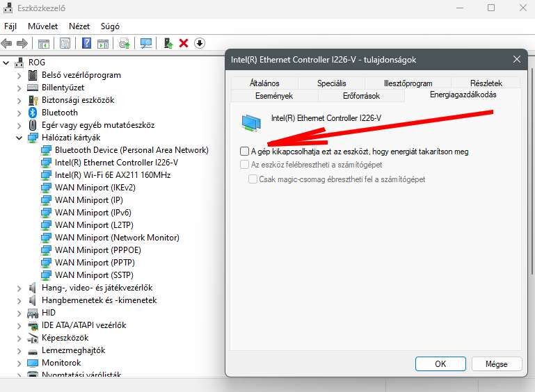Click the IDE ATA/ATAPI vezérlők icon
The height and width of the screenshot is (392, 535).
(x=33, y=325)
